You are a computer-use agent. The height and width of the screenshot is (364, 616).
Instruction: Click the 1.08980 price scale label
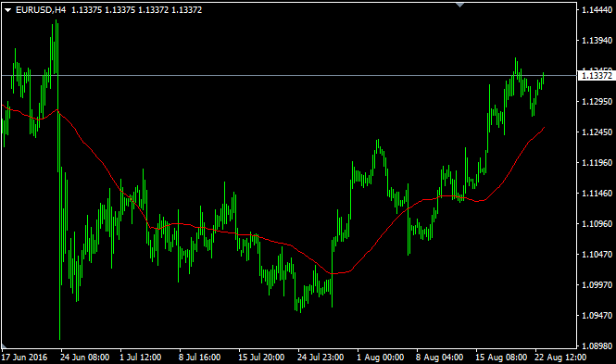click(x=597, y=346)
